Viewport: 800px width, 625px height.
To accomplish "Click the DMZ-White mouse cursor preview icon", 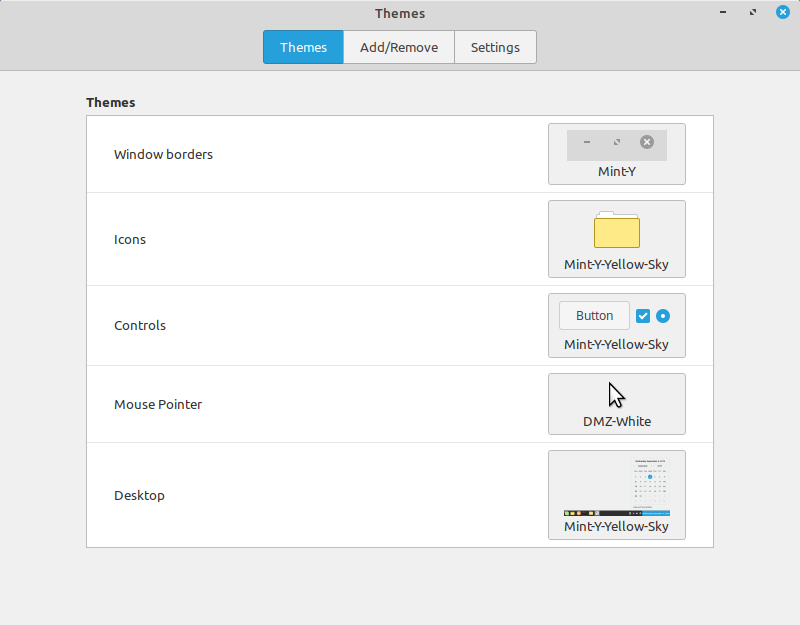I will point(616,395).
